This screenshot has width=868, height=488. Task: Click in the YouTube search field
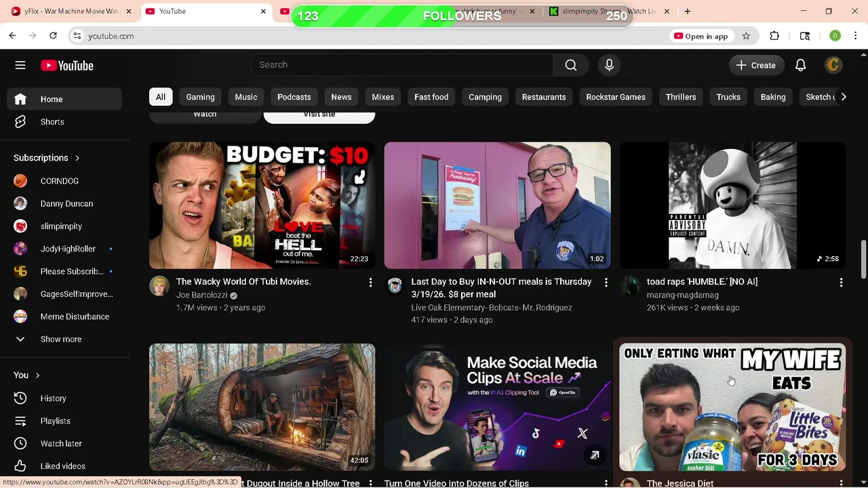click(x=401, y=65)
